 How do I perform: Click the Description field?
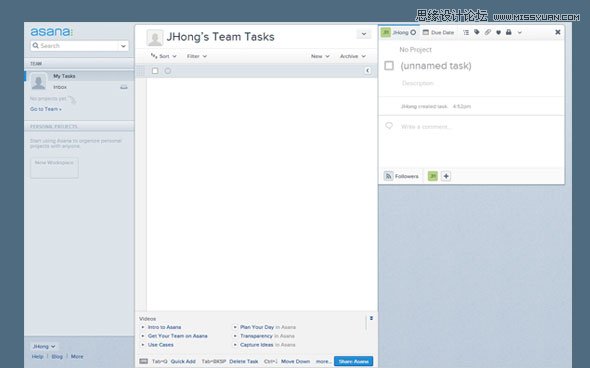tap(418, 83)
